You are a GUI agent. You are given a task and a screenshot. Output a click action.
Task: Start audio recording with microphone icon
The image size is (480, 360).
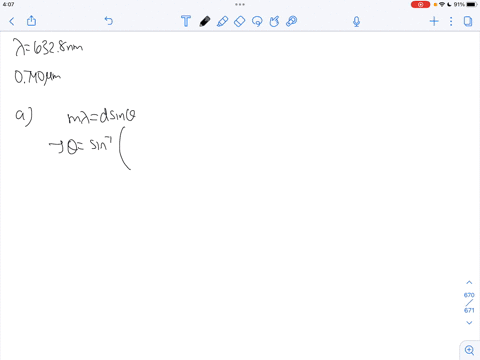[x=356, y=22]
